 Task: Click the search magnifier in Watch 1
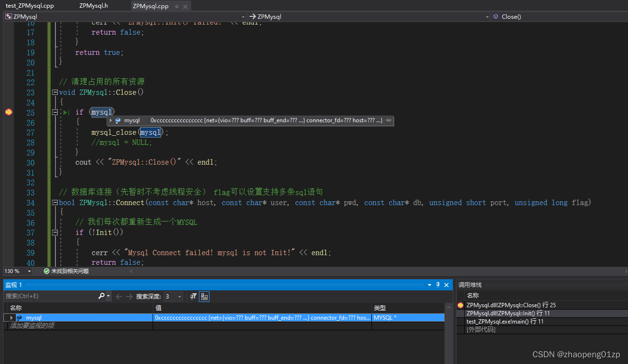click(x=102, y=296)
